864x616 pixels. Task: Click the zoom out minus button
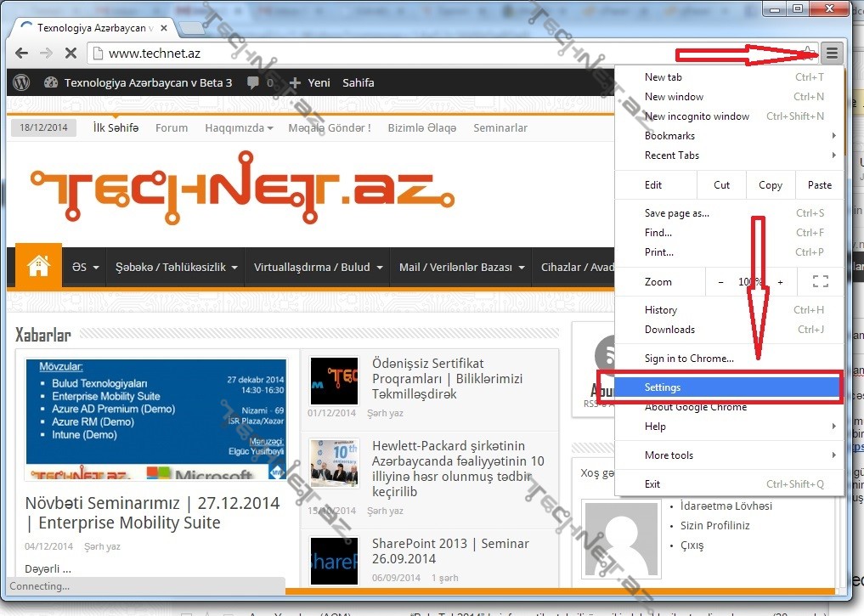pyautogui.click(x=721, y=282)
